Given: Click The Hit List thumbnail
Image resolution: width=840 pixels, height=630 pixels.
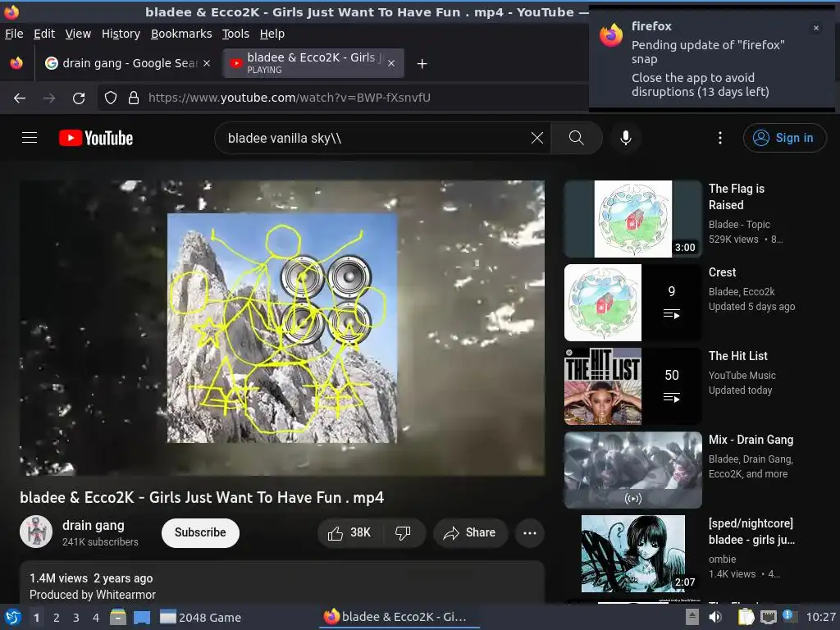Looking at the screenshot, I should [632, 386].
